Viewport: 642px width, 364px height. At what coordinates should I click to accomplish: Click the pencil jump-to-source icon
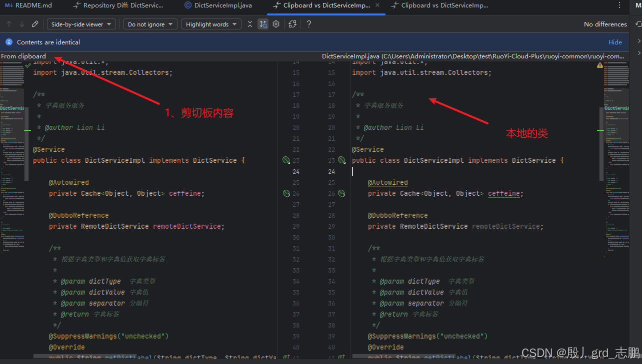35,24
